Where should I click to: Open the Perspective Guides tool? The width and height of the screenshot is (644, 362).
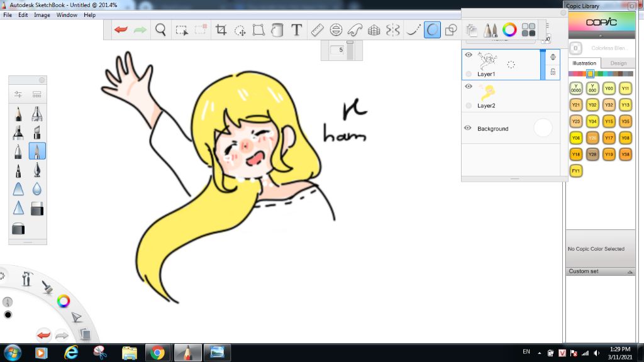click(x=374, y=30)
